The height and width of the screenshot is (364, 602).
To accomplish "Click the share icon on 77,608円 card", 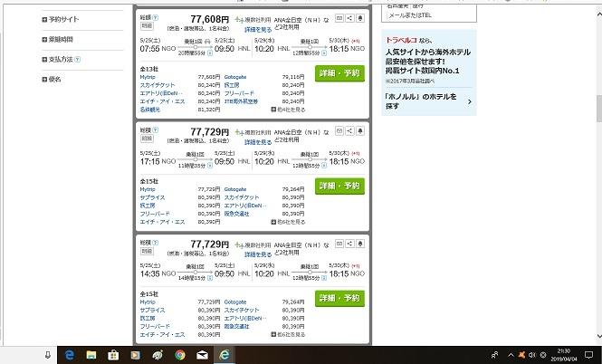I will click(x=349, y=18).
